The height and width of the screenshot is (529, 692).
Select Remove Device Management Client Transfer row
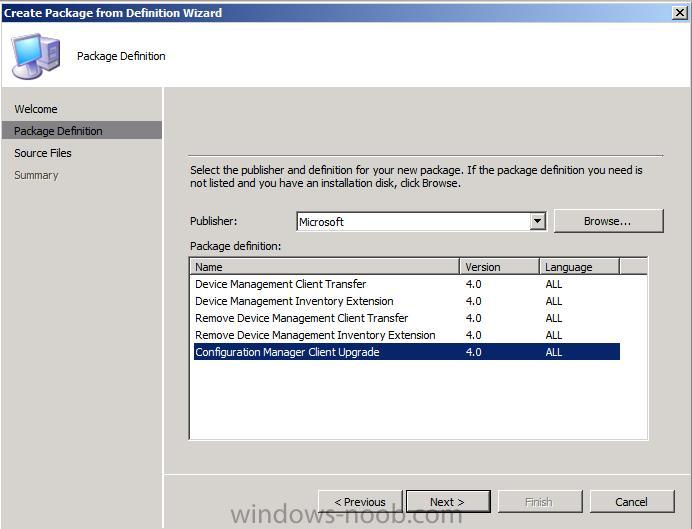[x=407, y=318]
